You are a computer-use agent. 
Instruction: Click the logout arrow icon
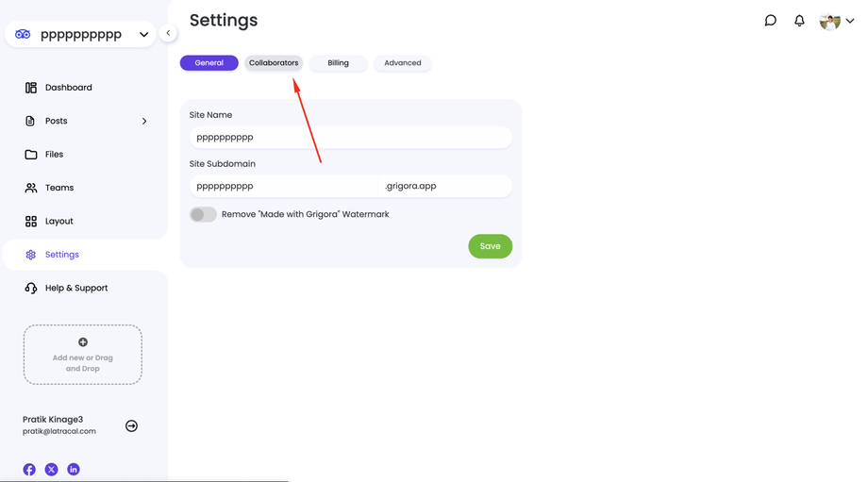(131, 426)
